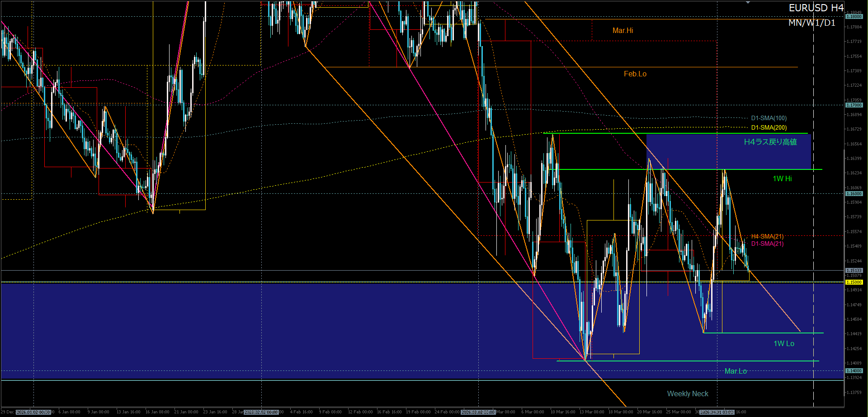Select the D1-SMA(200) indicator label
868x417 pixels.
769,128
